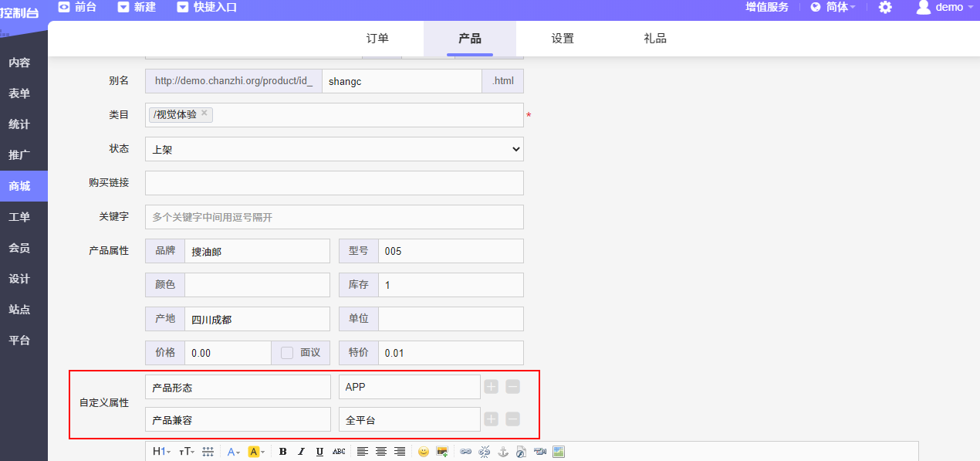
Task: Open the settings gear in the top bar
Action: point(885,7)
